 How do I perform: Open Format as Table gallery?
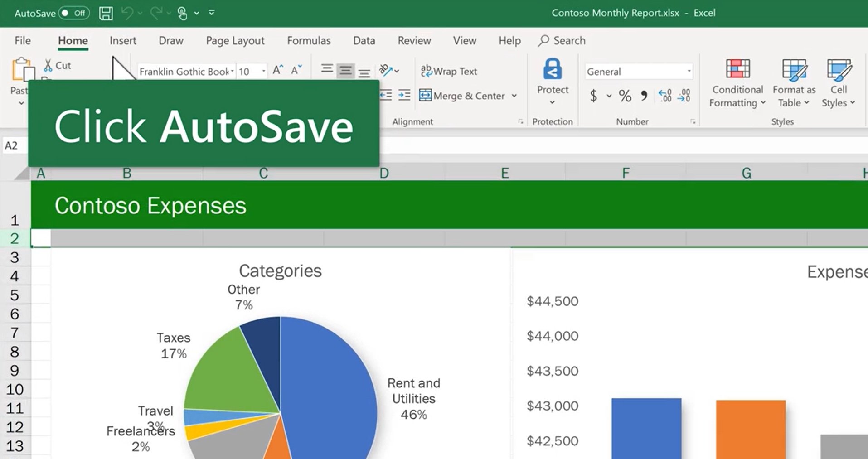click(794, 83)
